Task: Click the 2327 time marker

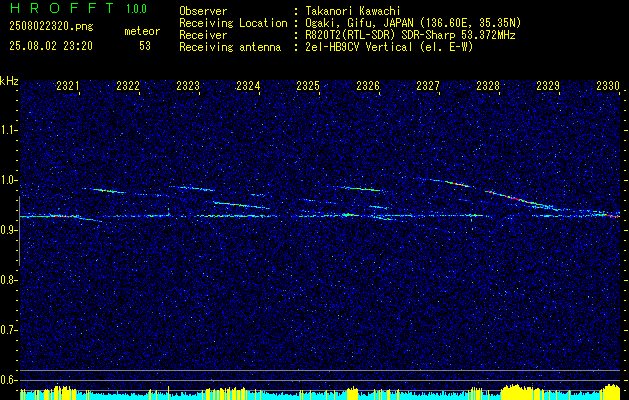Action: click(x=428, y=85)
